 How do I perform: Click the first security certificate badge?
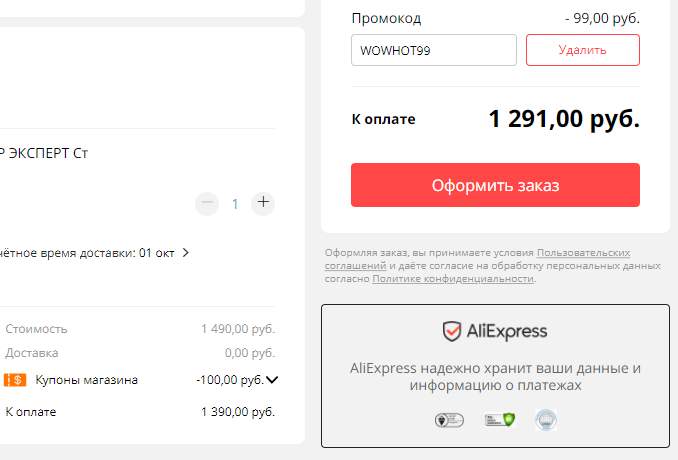[449, 420]
